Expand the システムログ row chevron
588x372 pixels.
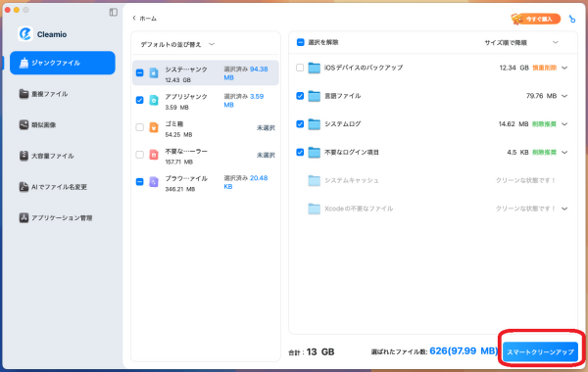coord(564,124)
